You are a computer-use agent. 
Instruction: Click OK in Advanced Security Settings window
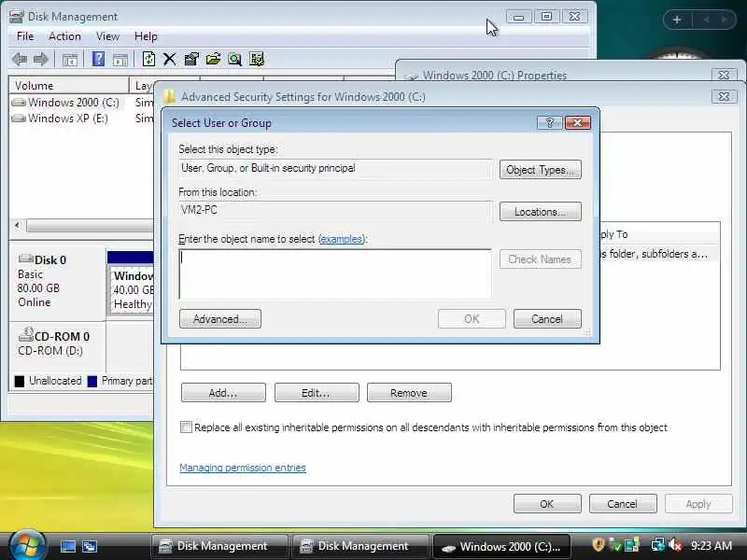(547, 504)
